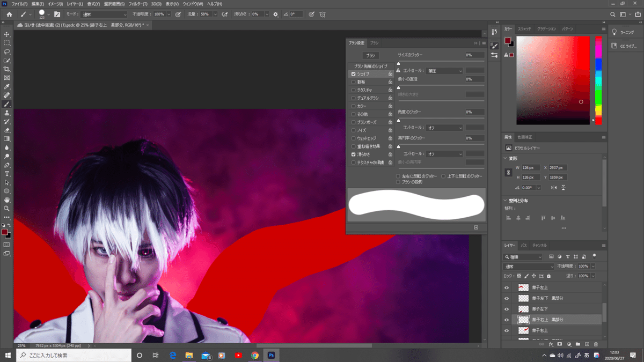The width and height of the screenshot is (644, 362).
Task: Hide the 赫子左上 layer
Action: [x=506, y=287]
